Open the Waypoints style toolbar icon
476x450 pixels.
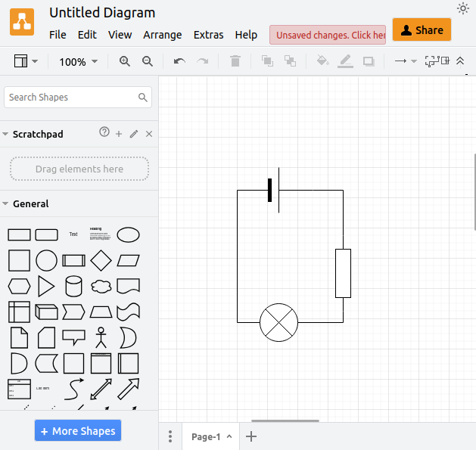(x=432, y=61)
